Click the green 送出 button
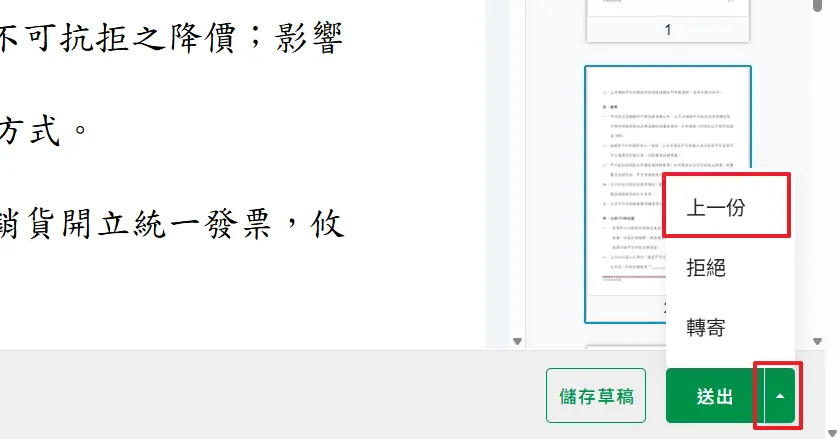The height and width of the screenshot is (439, 840). tap(715, 396)
